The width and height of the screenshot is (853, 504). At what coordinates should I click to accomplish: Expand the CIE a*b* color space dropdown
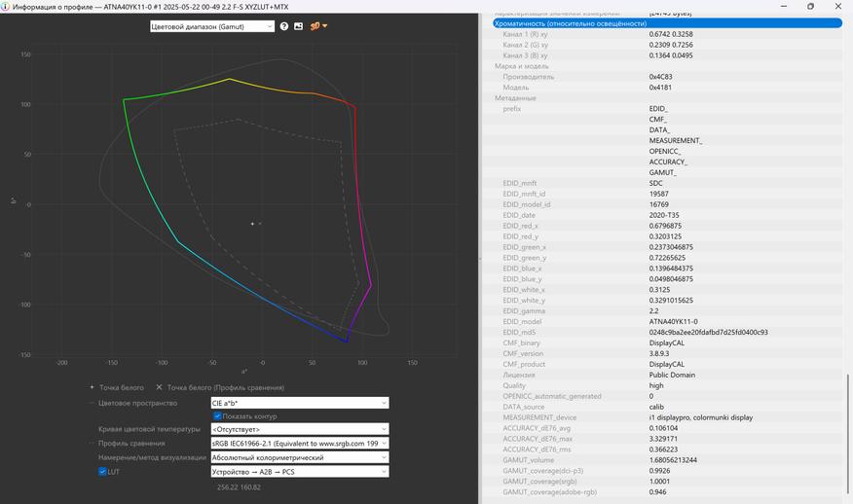coord(299,403)
